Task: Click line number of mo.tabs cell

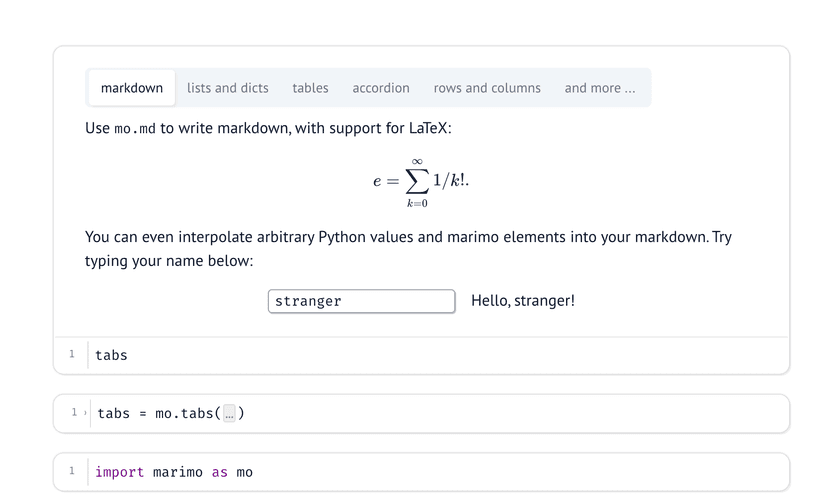Action: point(73,412)
